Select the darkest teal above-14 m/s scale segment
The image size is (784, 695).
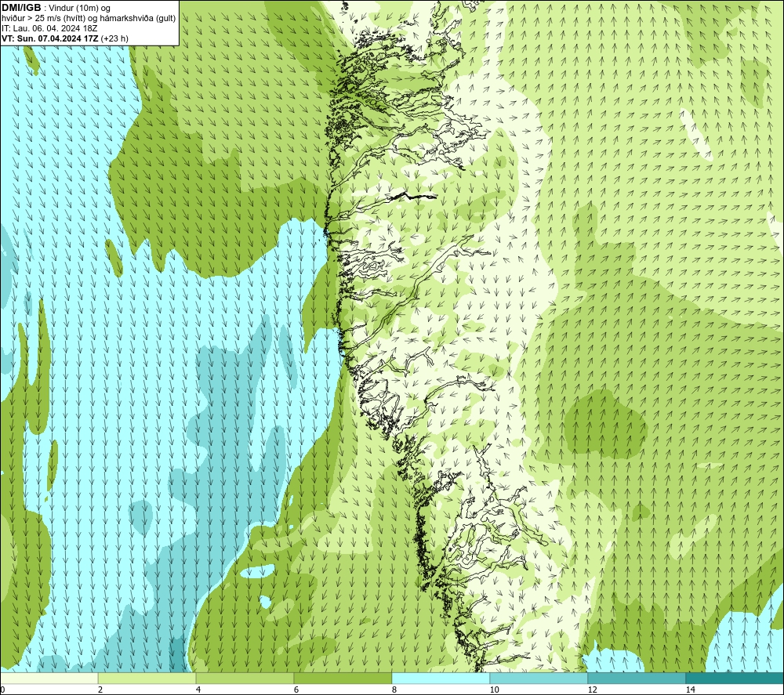(735, 678)
